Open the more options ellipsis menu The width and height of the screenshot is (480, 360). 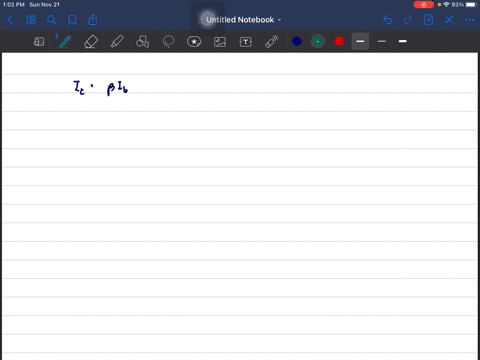[469, 20]
